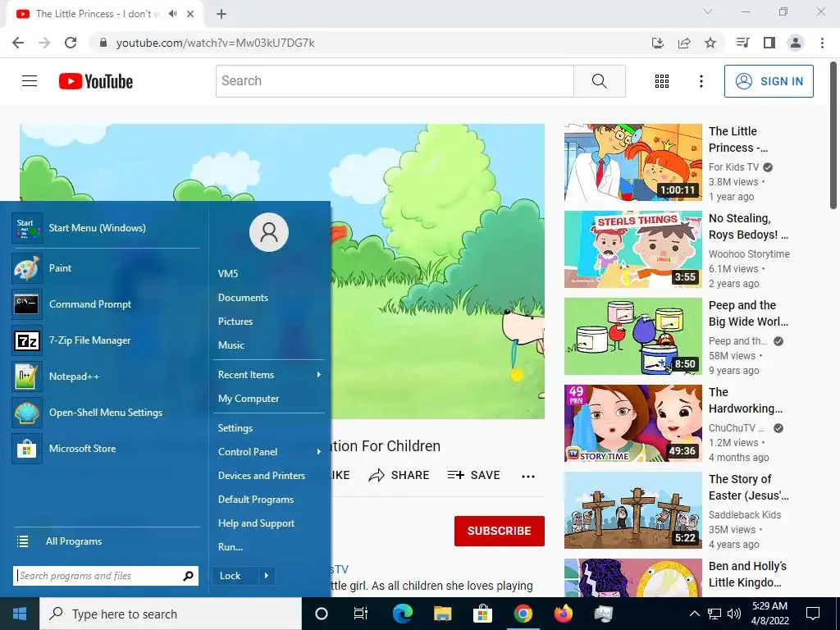Open 7-Zip File Manager
The height and width of the screenshot is (630, 840).
tap(106, 340)
